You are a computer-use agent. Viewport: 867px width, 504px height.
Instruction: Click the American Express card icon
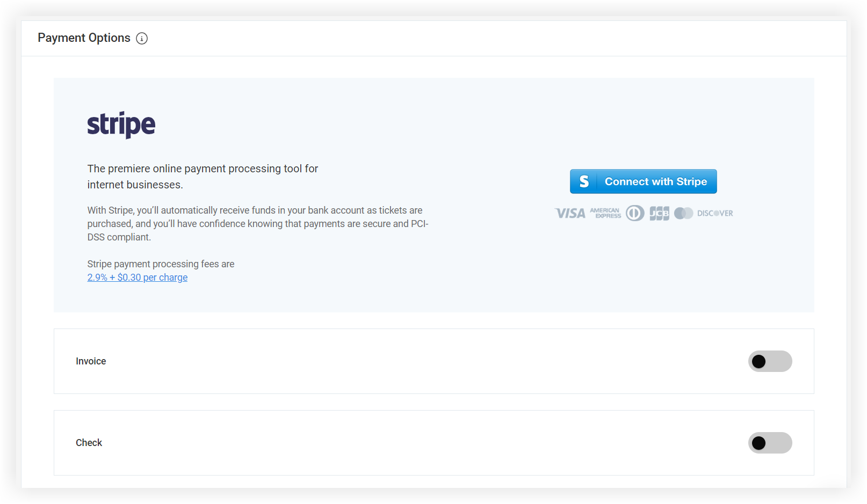click(605, 213)
